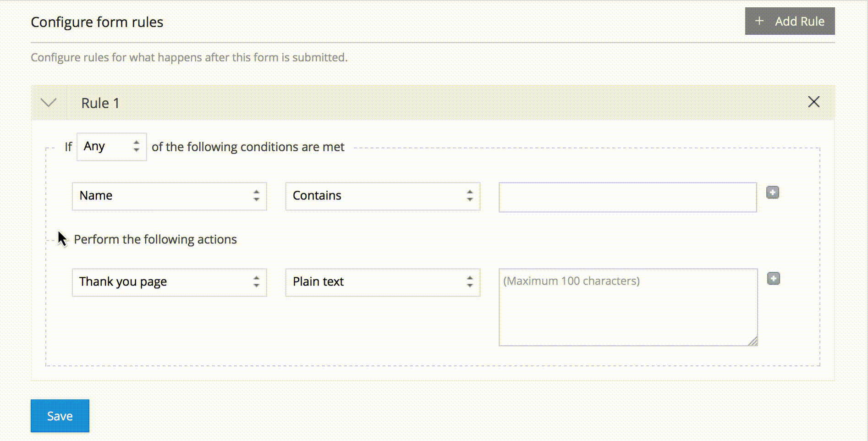Add another condition with plus icon
The image size is (868, 441).
[x=773, y=193]
